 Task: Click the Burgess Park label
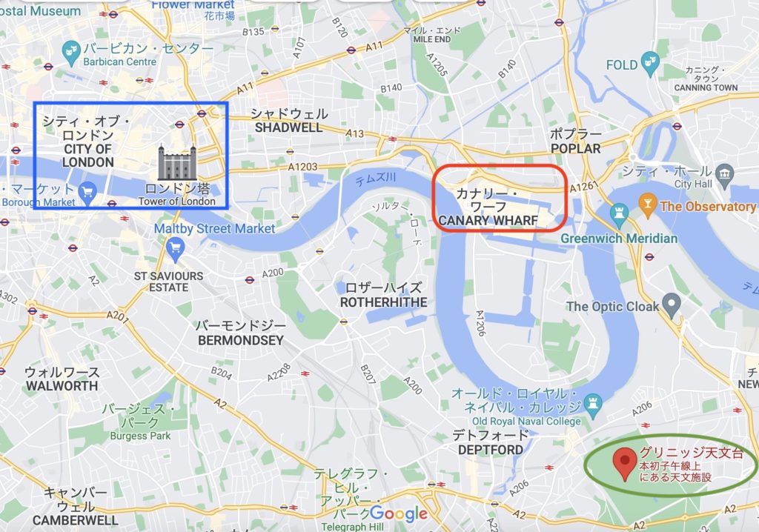[x=140, y=436]
